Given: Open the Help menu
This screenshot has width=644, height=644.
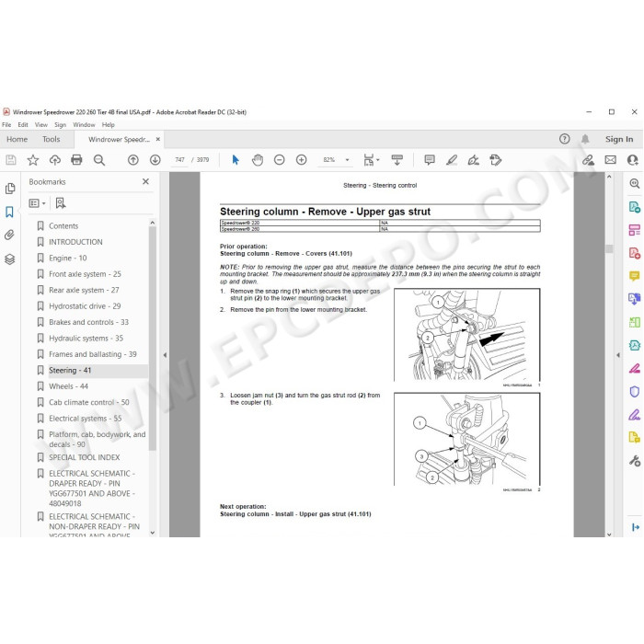Looking at the screenshot, I should point(108,125).
